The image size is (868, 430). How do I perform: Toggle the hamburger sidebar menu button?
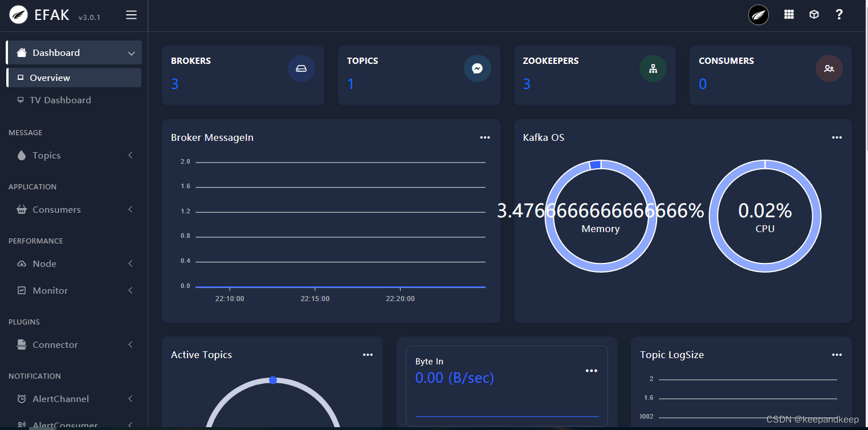coord(131,15)
